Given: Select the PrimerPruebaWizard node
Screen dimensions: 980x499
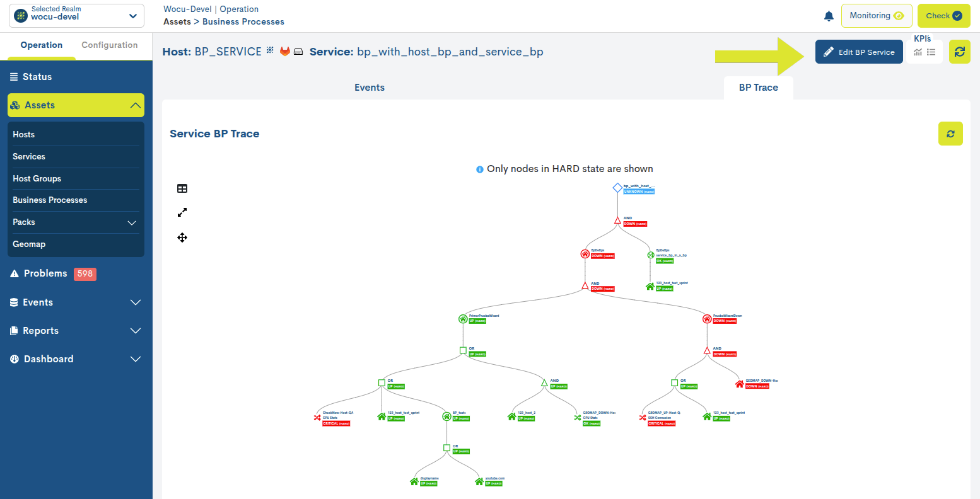Looking at the screenshot, I should 463,319.
